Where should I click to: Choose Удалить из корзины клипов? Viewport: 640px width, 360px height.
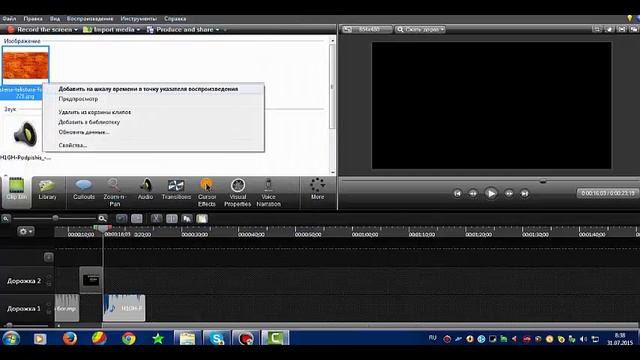(x=153, y=112)
